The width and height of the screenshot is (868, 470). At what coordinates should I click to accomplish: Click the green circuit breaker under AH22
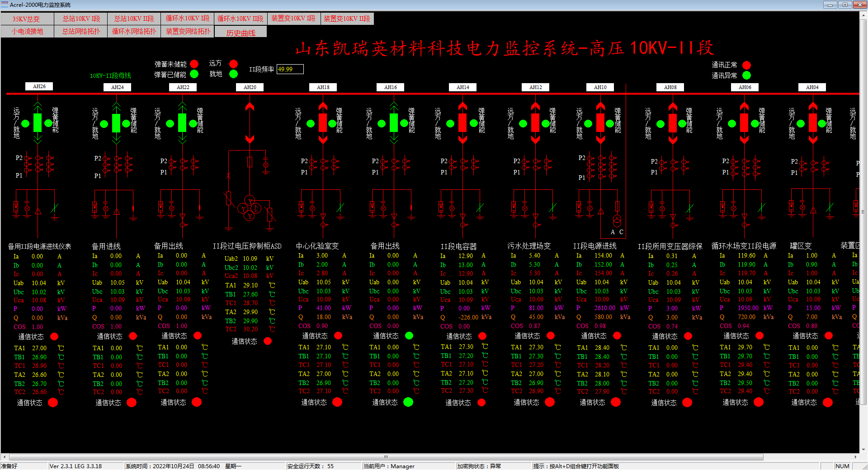182,123
